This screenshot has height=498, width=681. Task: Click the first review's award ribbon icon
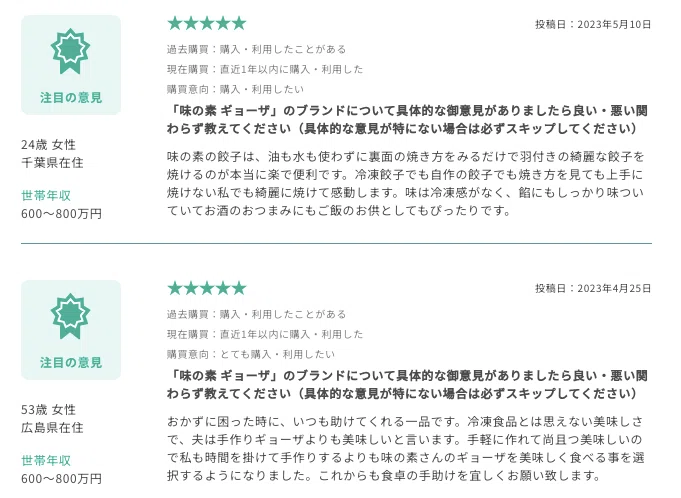(70, 51)
